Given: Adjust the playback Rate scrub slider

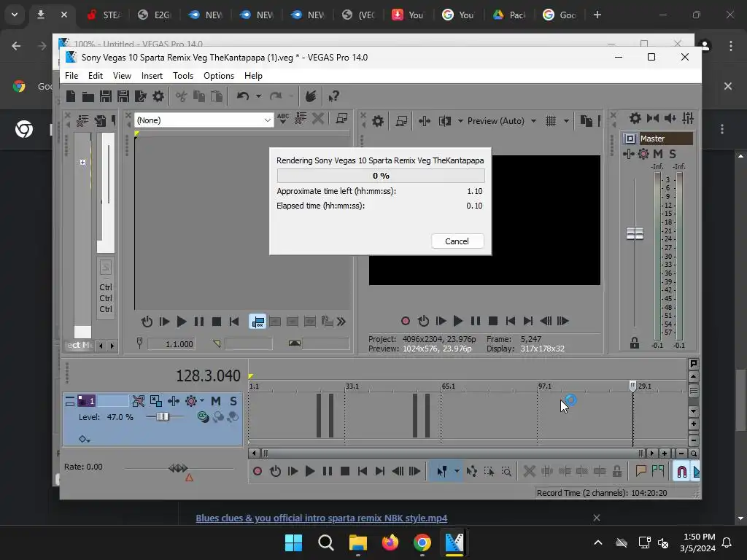Looking at the screenshot, I should [x=178, y=469].
